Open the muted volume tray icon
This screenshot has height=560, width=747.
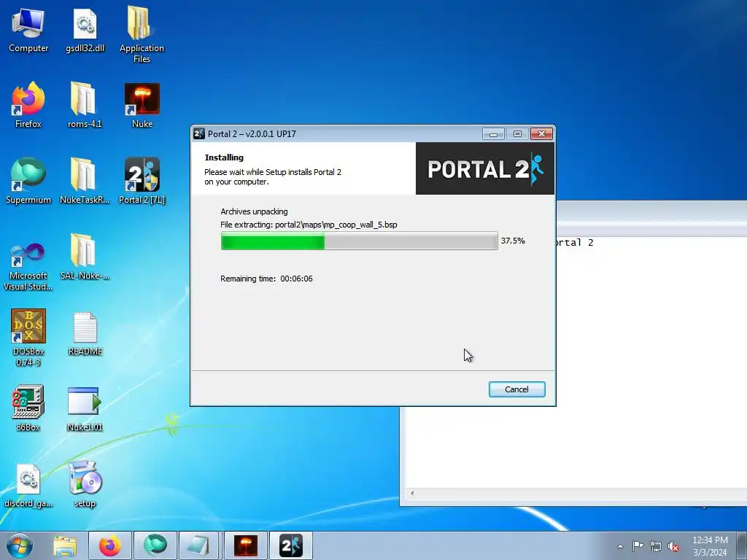[673, 546]
